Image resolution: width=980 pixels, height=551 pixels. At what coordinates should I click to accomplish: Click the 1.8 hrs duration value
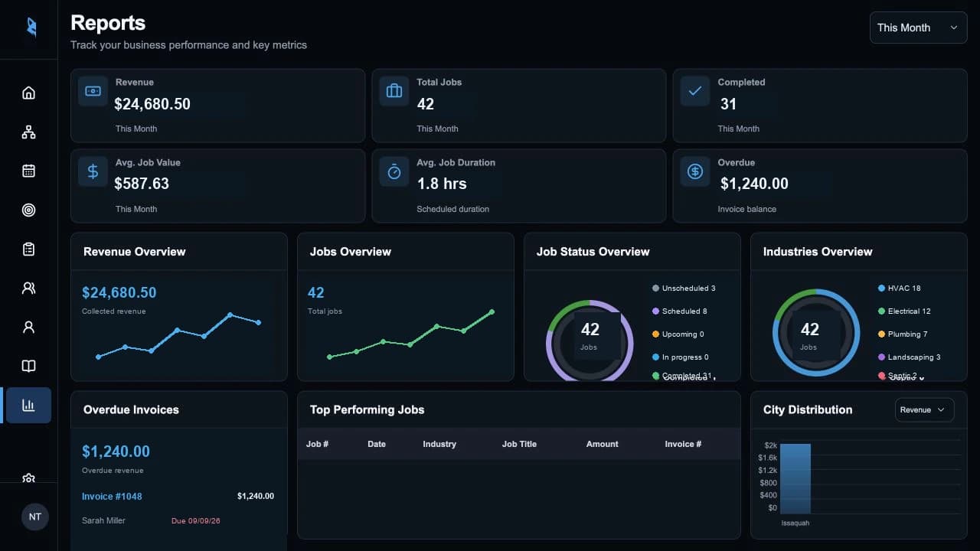tap(442, 184)
